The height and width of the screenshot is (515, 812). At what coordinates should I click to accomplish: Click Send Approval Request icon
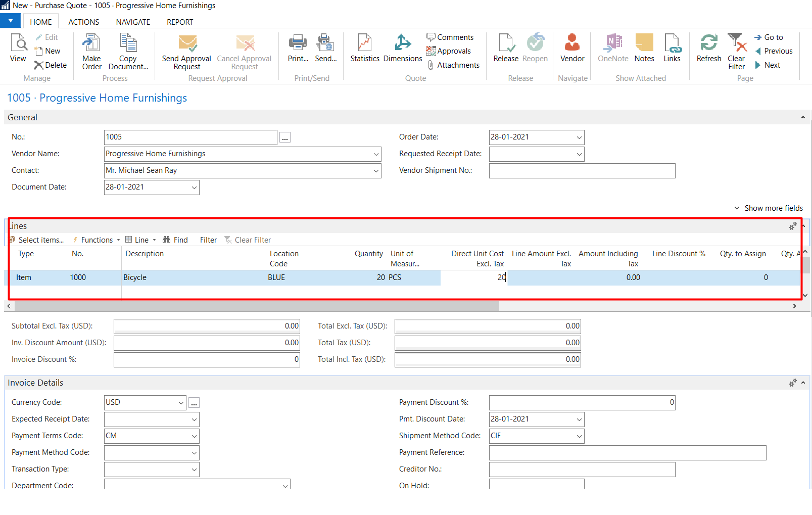coord(187,52)
